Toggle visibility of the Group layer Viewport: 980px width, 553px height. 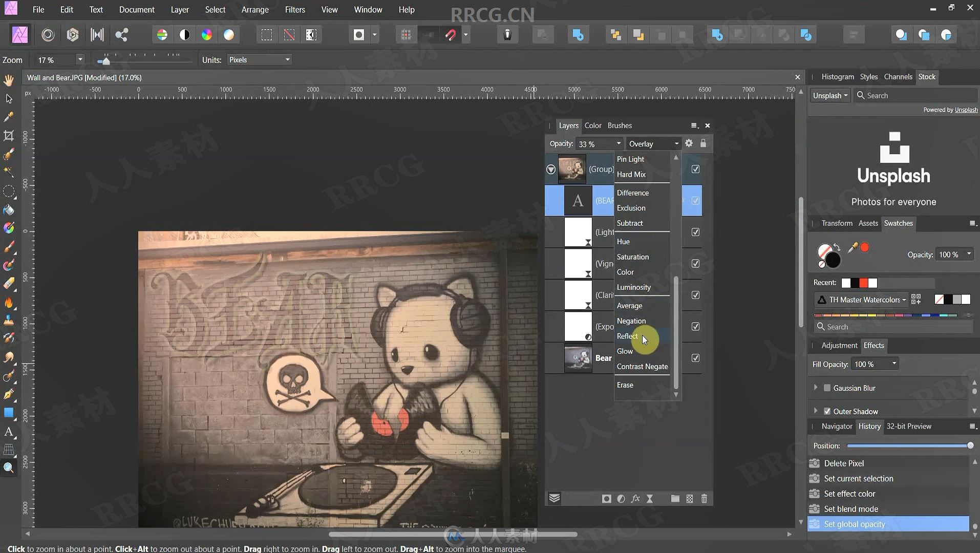pos(695,169)
